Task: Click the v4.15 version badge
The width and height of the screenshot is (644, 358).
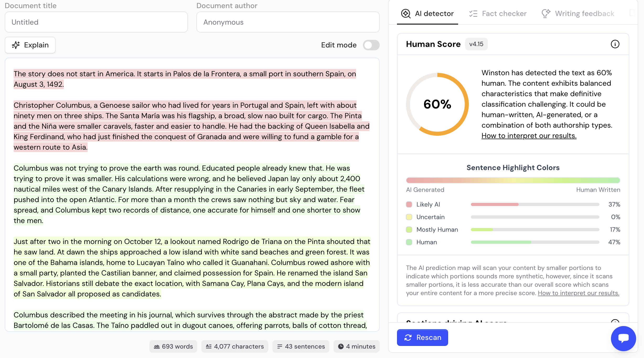Action: [476, 44]
